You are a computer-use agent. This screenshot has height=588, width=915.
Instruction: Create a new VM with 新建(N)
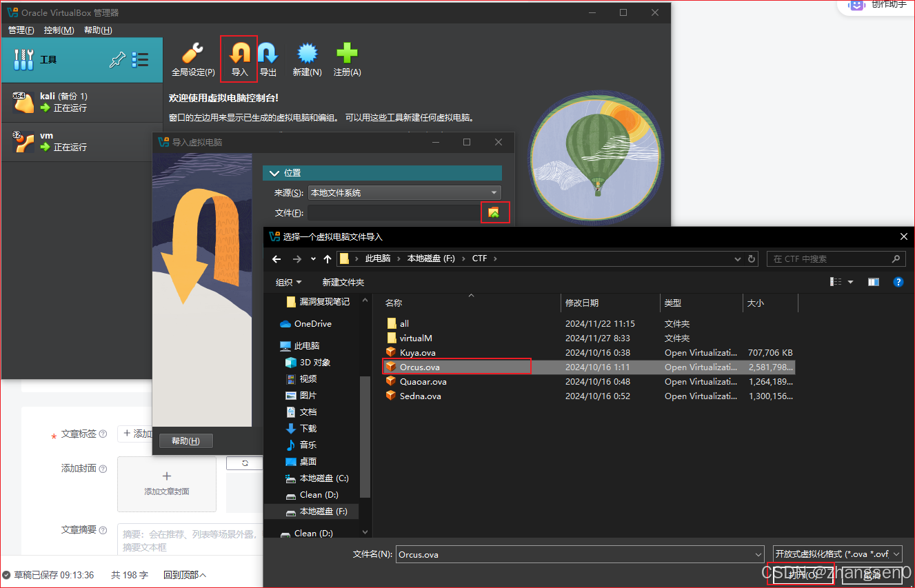(x=307, y=59)
